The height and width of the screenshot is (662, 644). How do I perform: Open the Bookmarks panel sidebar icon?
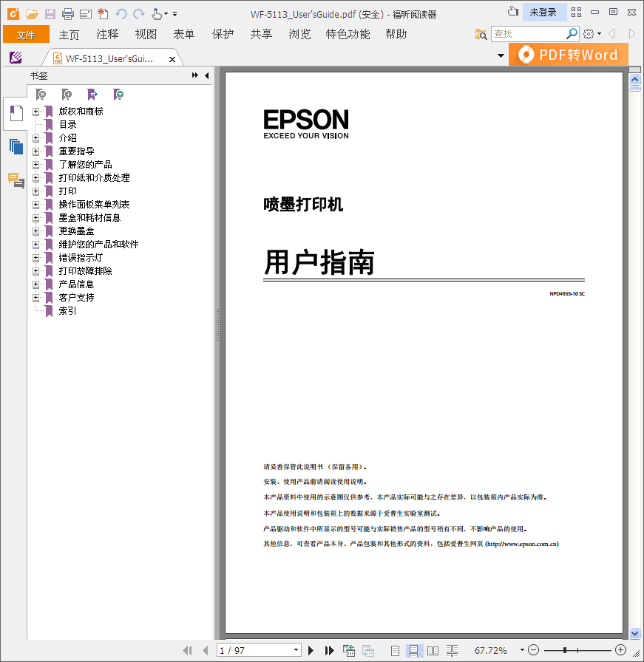coord(16,113)
